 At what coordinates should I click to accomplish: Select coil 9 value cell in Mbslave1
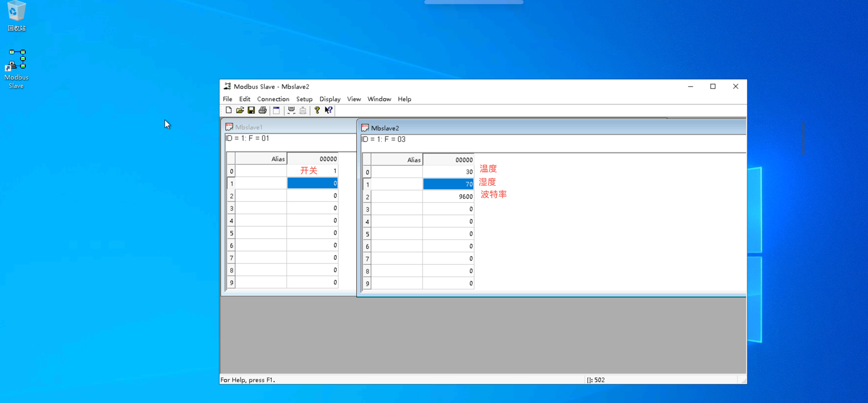click(x=312, y=283)
